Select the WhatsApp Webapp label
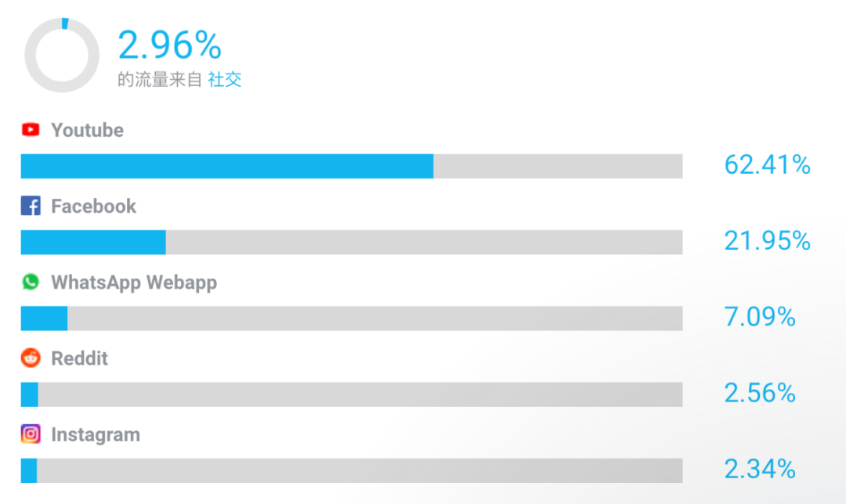The image size is (846, 504). point(135,283)
